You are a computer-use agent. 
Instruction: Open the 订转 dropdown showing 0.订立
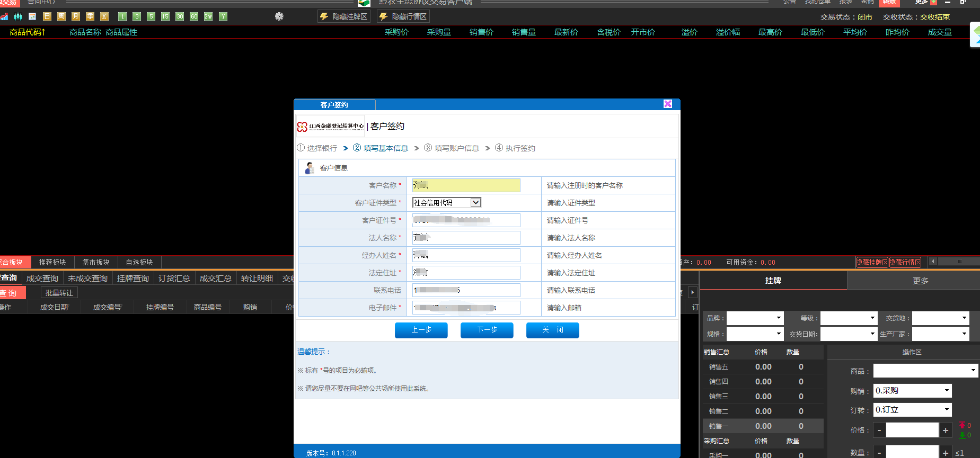pyautogui.click(x=913, y=410)
